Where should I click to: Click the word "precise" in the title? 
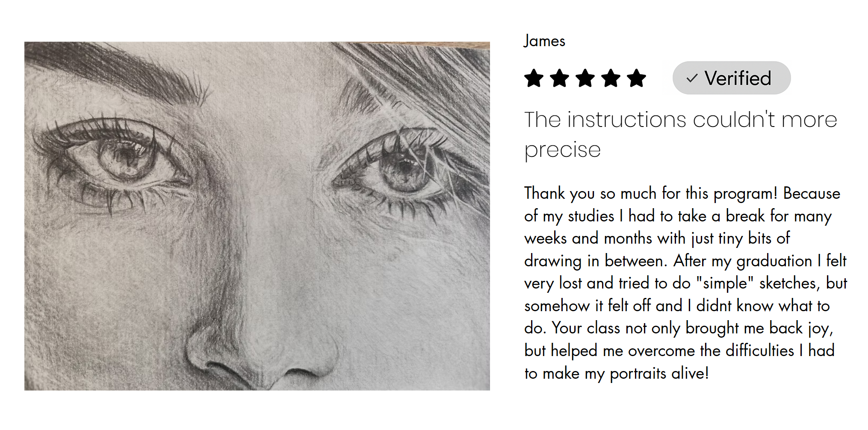pyautogui.click(x=562, y=150)
